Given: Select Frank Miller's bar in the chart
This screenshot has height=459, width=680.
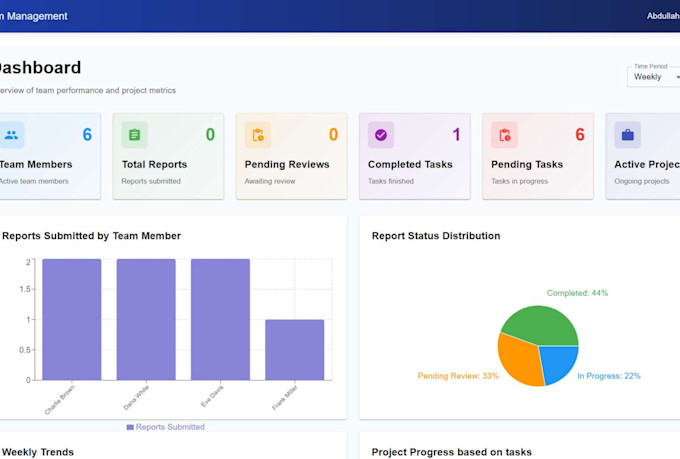Looking at the screenshot, I should point(294,350).
